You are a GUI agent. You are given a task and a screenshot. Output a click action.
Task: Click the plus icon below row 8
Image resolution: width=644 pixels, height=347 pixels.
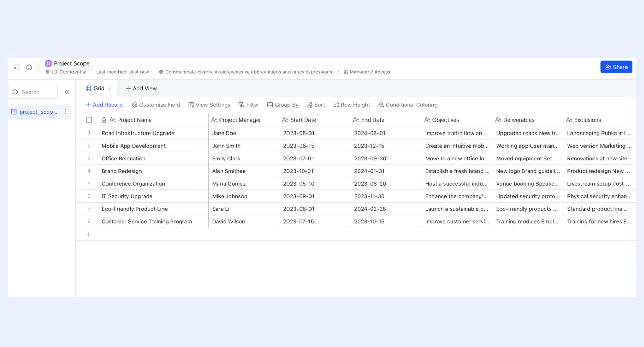pyautogui.click(x=88, y=234)
